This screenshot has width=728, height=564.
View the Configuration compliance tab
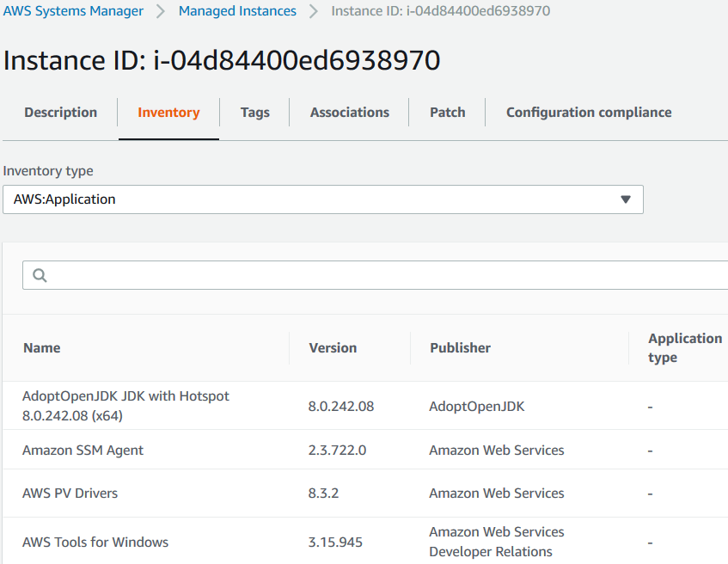[589, 113]
